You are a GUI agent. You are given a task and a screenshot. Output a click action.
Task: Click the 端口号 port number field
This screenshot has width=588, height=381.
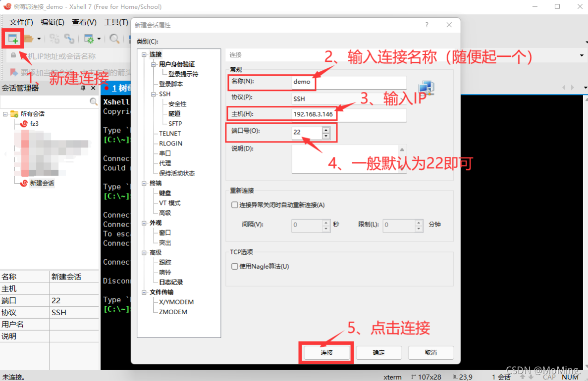click(x=307, y=132)
